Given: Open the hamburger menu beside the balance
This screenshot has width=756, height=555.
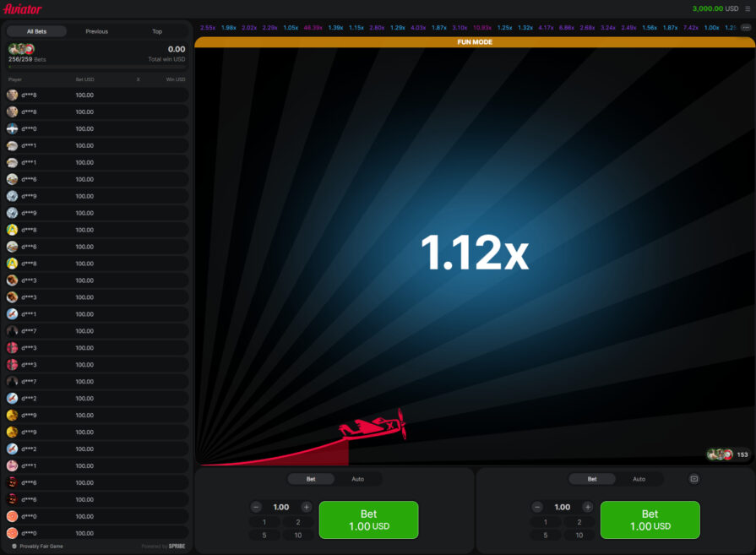Looking at the screenshot, I should coord(748,8).
